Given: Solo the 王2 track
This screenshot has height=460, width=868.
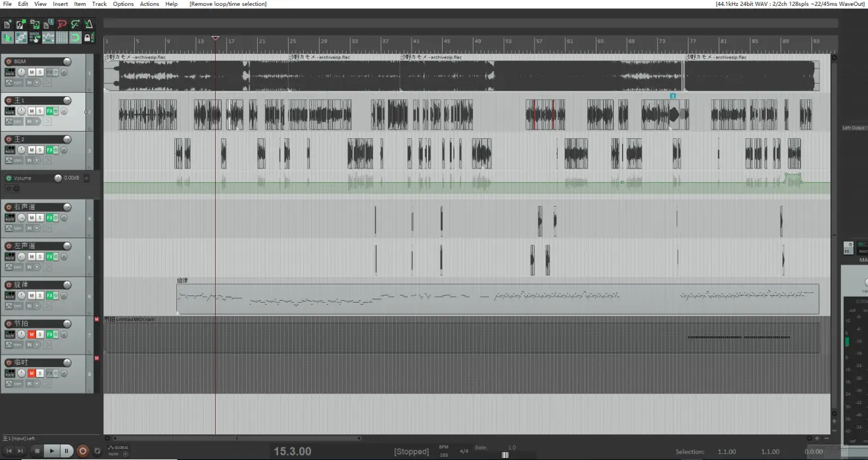Looking at the screenshot, I should pos(40,149).
